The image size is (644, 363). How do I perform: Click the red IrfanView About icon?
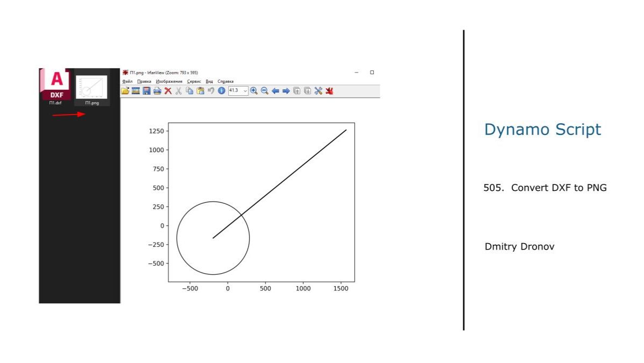tap(329, 91)
